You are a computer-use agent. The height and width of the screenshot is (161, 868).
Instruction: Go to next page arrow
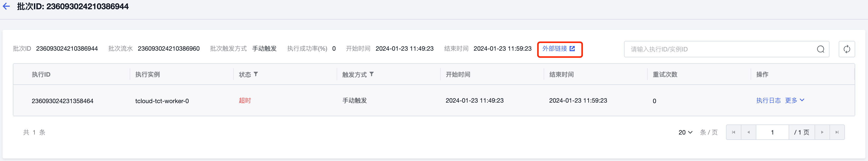coord(822,132)
